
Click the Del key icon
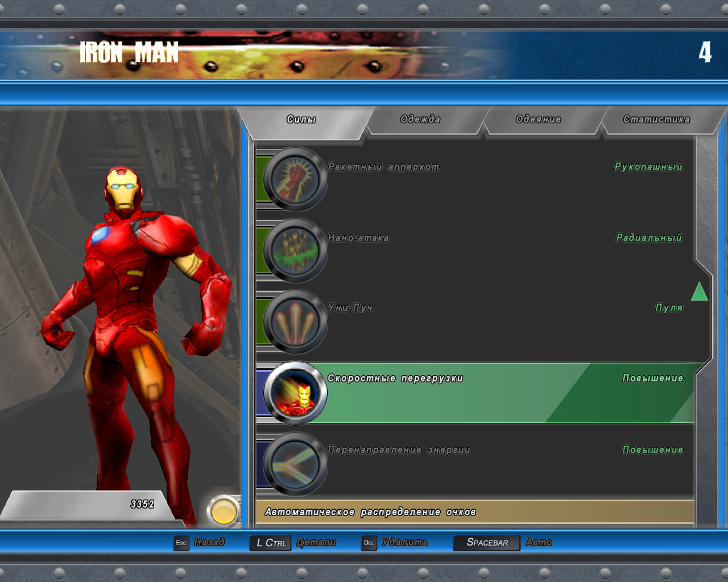369,543
